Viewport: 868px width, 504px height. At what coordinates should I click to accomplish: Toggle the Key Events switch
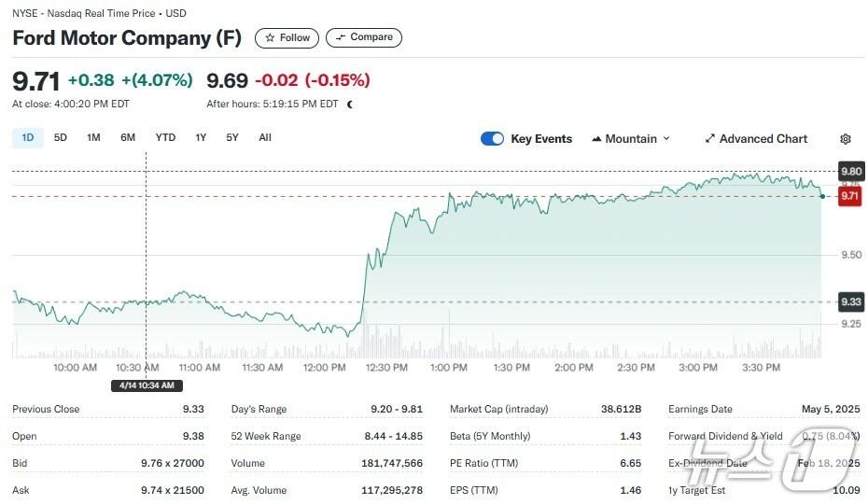(492, 139)
